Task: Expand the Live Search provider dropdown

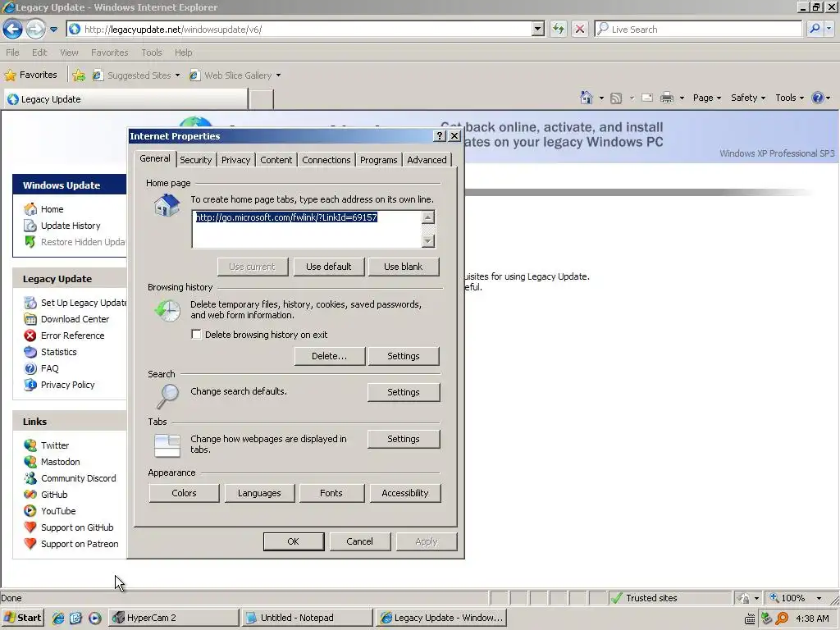Action: point(829,29)
